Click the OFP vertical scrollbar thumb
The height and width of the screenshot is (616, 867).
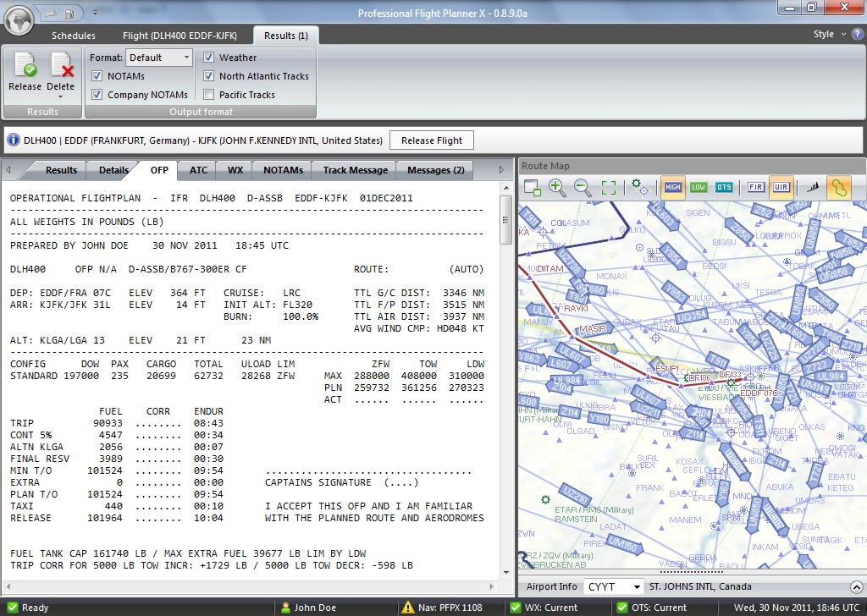(506, 219)
